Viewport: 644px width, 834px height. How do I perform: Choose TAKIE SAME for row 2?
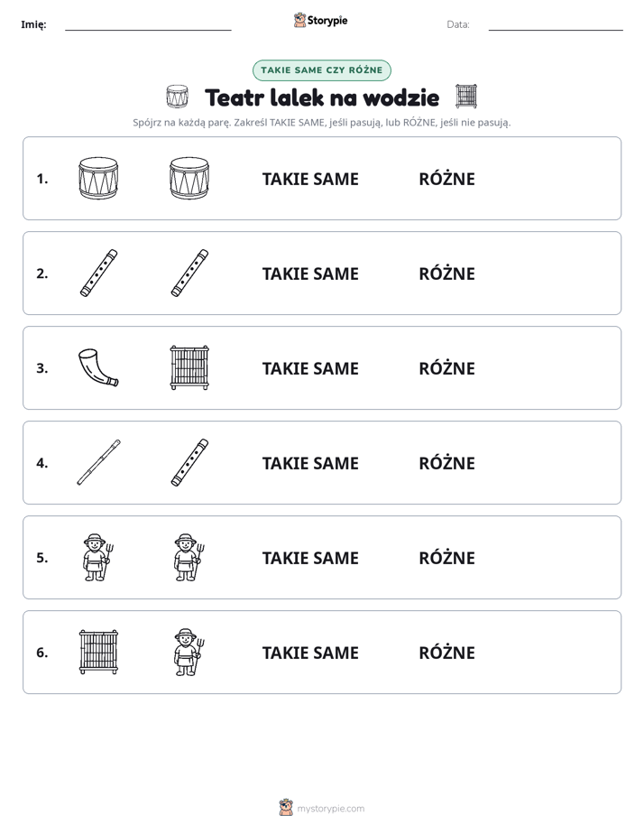[x=310, y=273]
